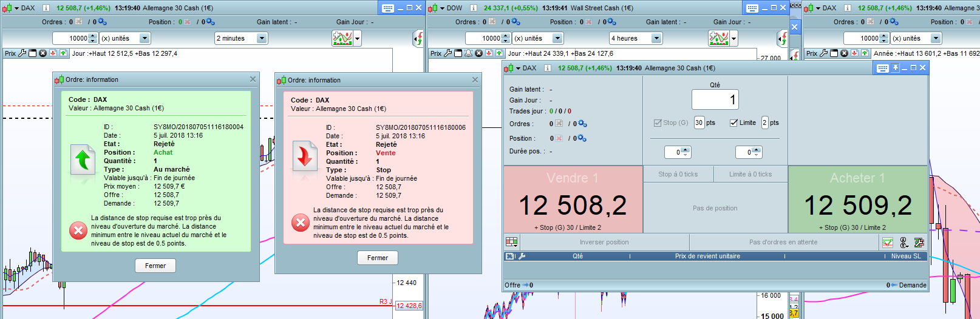The height and width of the screenshot is (319, 980).
Task: Click the keyboard icon in DAX order window title bar
Action: 882,68
